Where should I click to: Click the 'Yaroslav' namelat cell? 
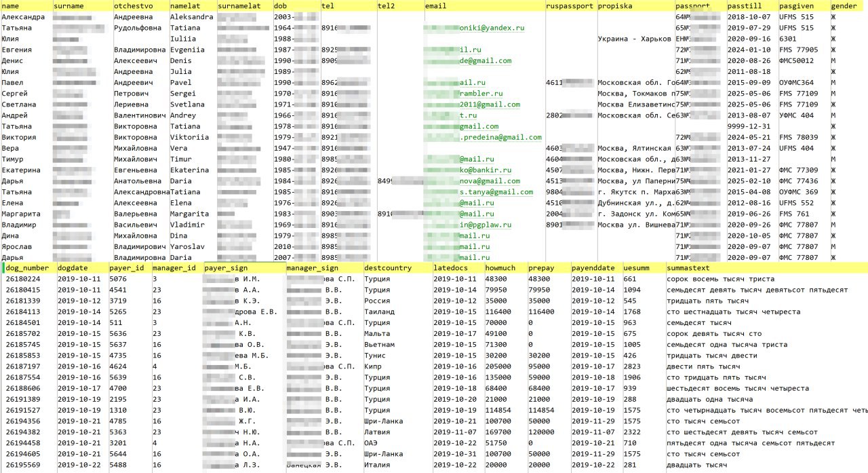[187, 246]
